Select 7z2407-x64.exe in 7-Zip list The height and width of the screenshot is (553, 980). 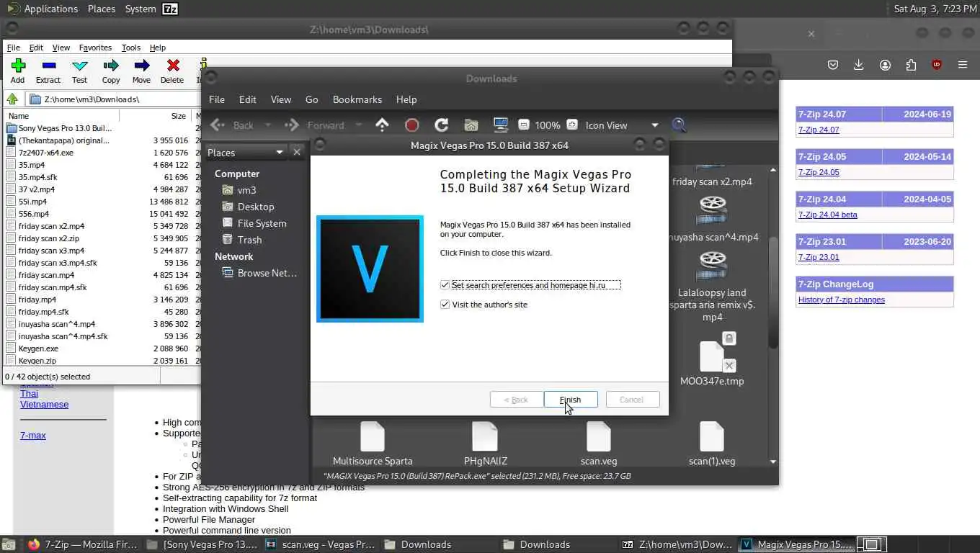[x=45, y=153]
